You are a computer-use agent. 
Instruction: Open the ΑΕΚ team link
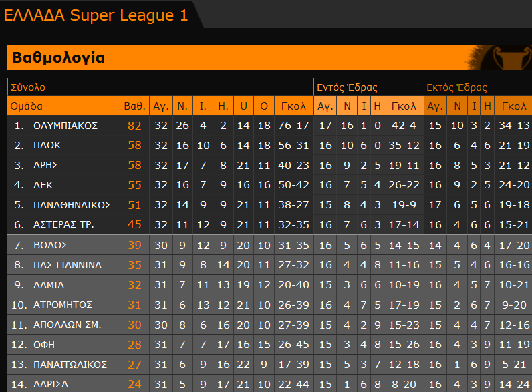tap(43, 185)
